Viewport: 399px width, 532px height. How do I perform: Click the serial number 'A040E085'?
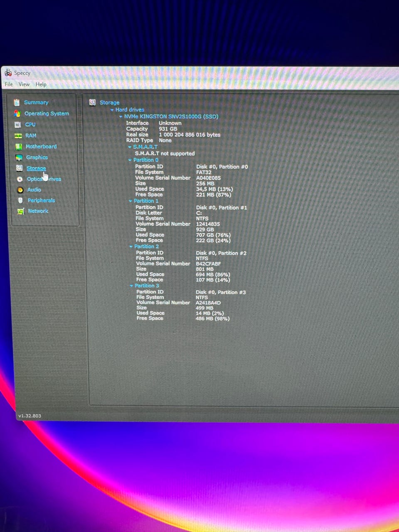pyautogui.click(x=209, y=178)
